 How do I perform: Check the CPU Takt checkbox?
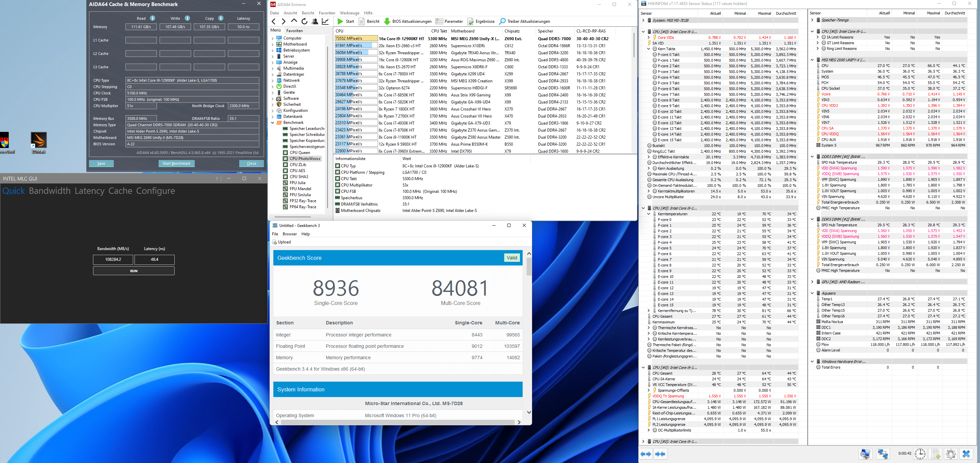(x=338, y=178)
